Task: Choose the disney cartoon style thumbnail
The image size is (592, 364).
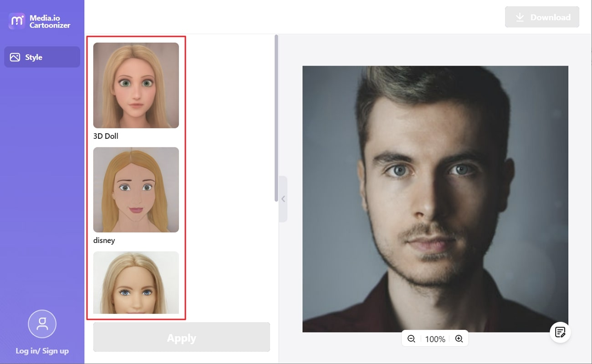Action: (x=136, y=189)
